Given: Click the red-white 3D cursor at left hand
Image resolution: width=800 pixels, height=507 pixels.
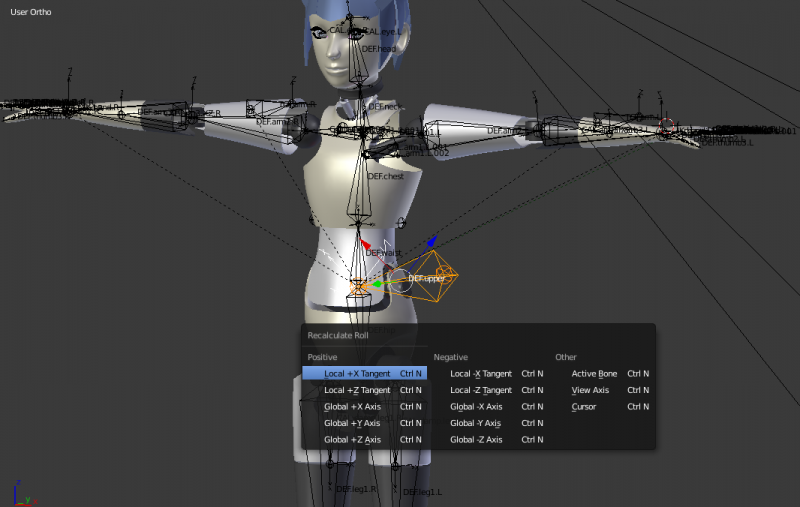Looking at the screenshot, I should pos(666,125).
